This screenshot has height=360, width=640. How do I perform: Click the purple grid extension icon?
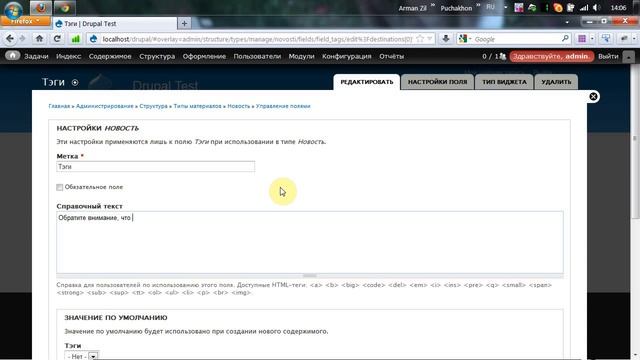click(x=582, y=39)
